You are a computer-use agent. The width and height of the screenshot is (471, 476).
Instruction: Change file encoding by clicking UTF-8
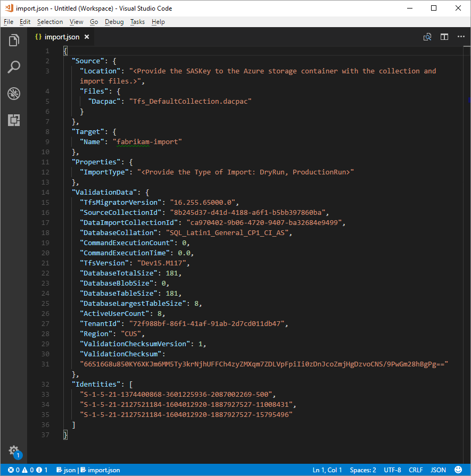393,470
